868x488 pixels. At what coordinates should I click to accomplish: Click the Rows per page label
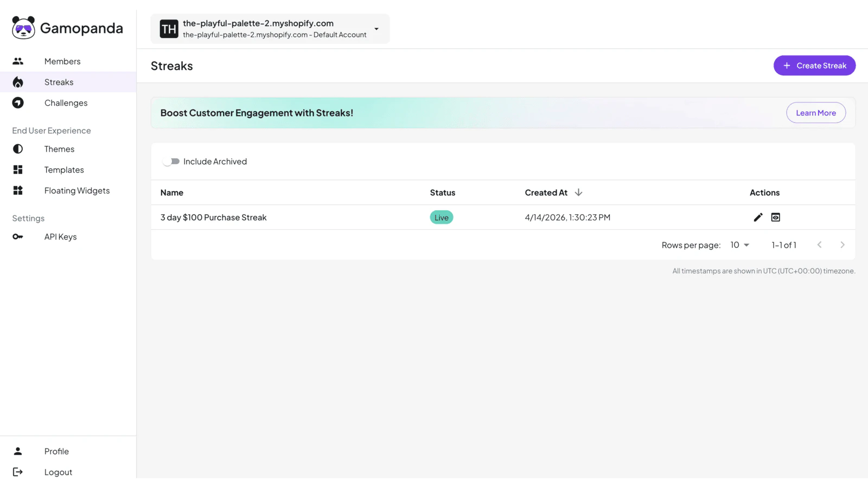(x=691, y=245)
